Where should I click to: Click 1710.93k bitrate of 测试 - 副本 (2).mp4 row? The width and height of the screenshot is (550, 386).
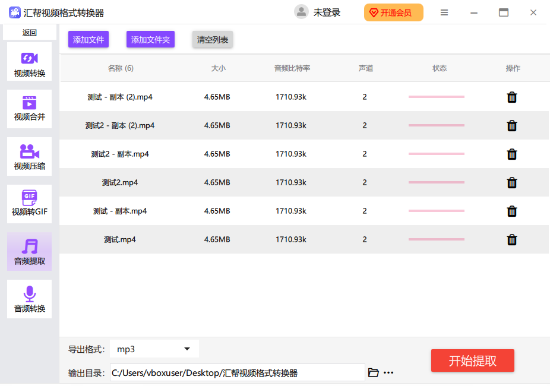(291, 97)
